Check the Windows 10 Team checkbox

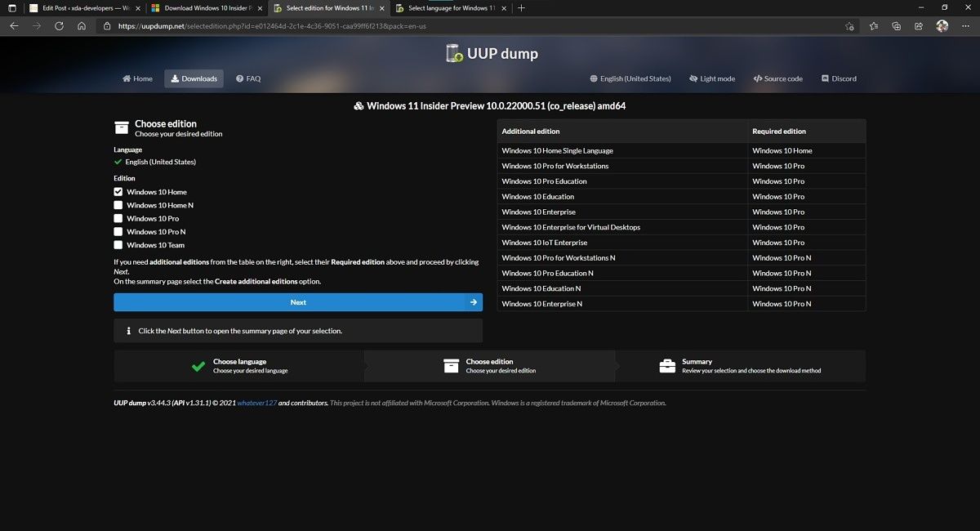(x=118, y=244)
